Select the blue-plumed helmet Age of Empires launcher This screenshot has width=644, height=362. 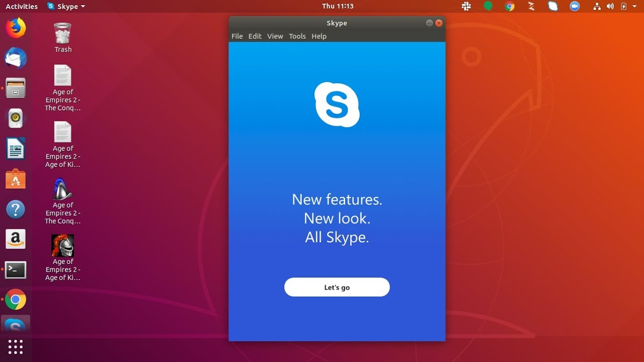[63, 201]
